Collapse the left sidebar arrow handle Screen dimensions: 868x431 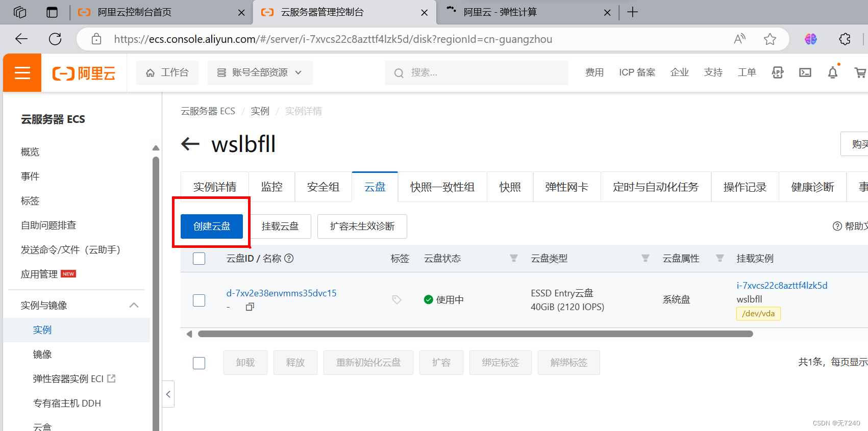(168, 394)
